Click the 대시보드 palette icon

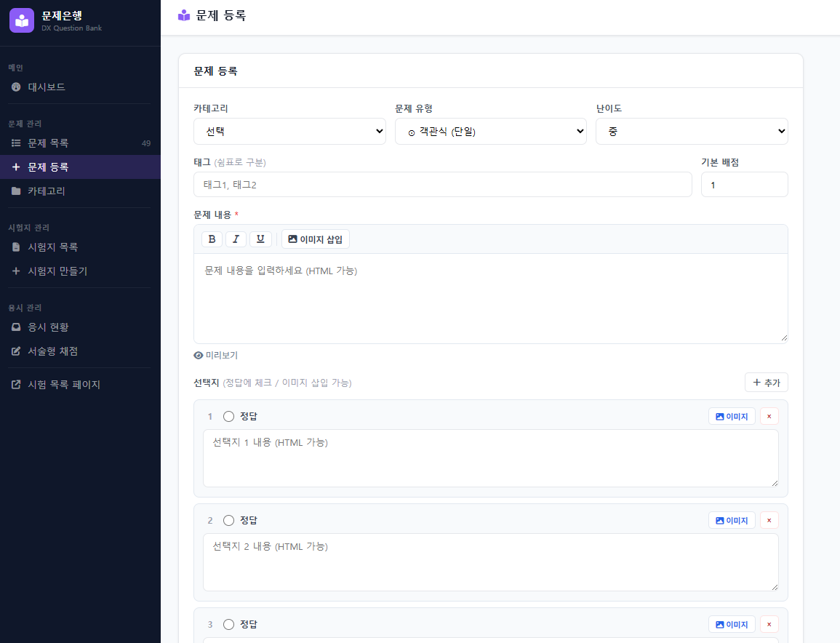[16, 87]
